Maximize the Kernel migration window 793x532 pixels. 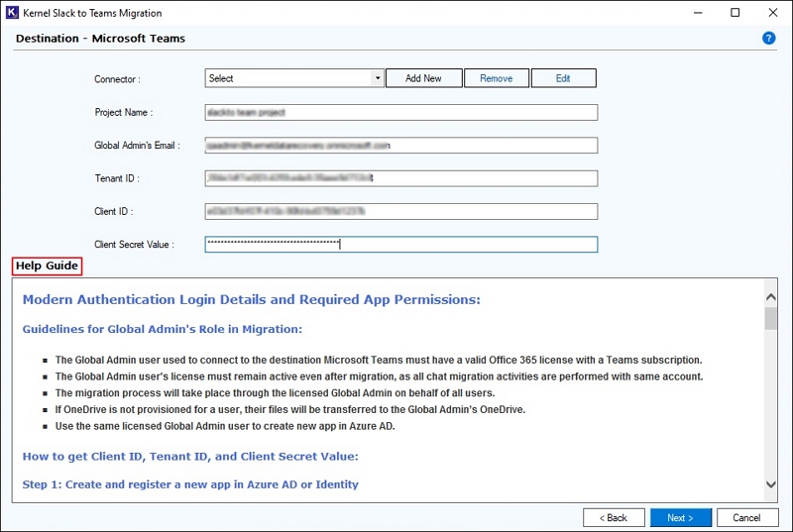click(736, 13)
